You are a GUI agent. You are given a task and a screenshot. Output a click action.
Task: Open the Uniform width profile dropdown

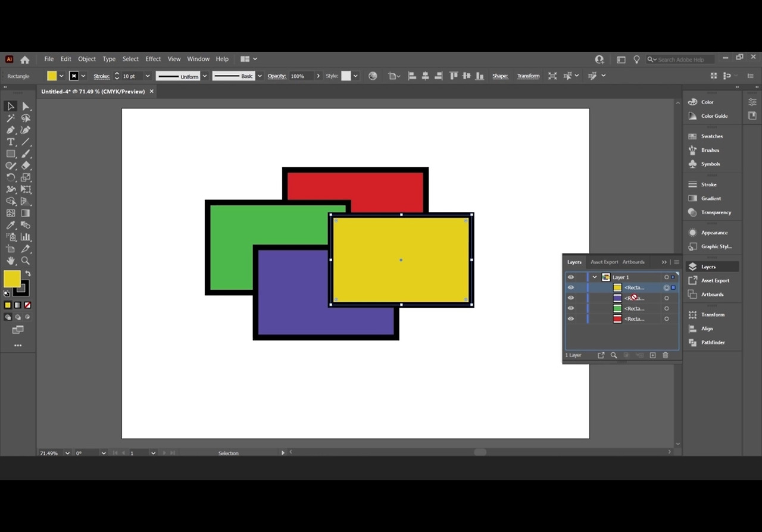(205, 76)
